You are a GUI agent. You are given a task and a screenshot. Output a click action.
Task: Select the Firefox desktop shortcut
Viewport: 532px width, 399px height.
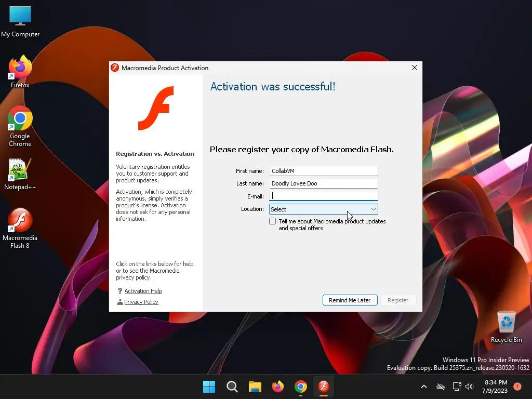pos(20,72)
